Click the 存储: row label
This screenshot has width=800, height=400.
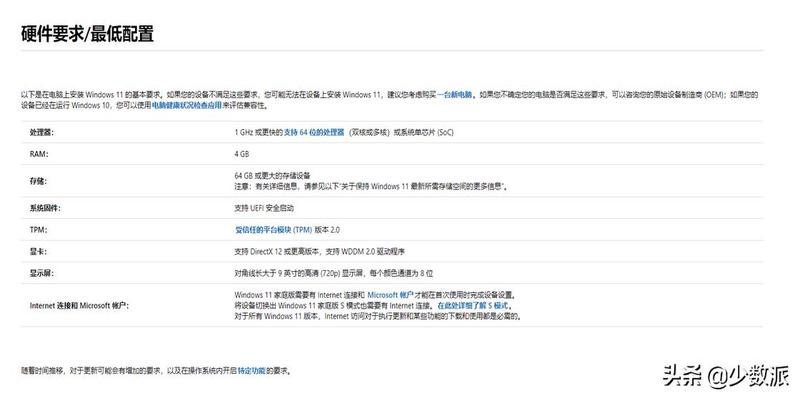(38, 181)
